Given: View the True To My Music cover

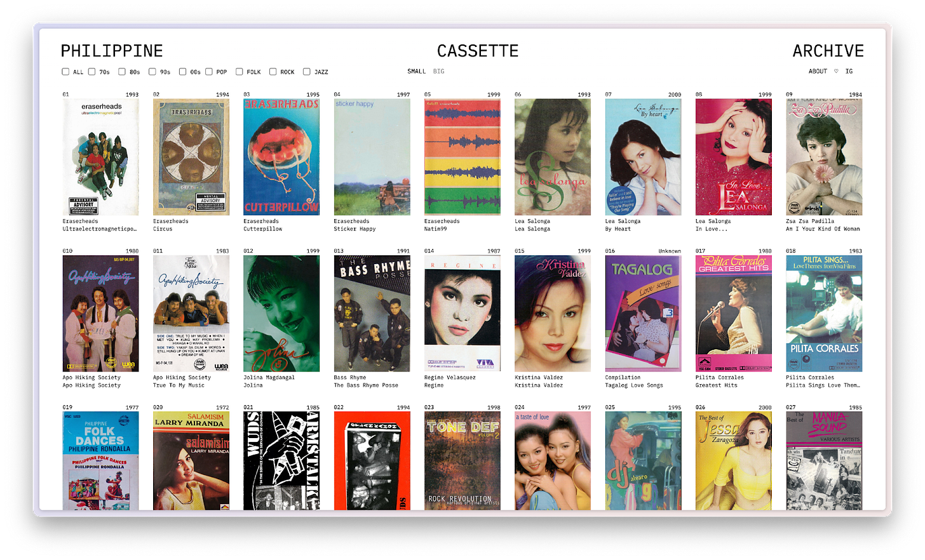Looking at the screenshot, I should click(x=191, y=314).
